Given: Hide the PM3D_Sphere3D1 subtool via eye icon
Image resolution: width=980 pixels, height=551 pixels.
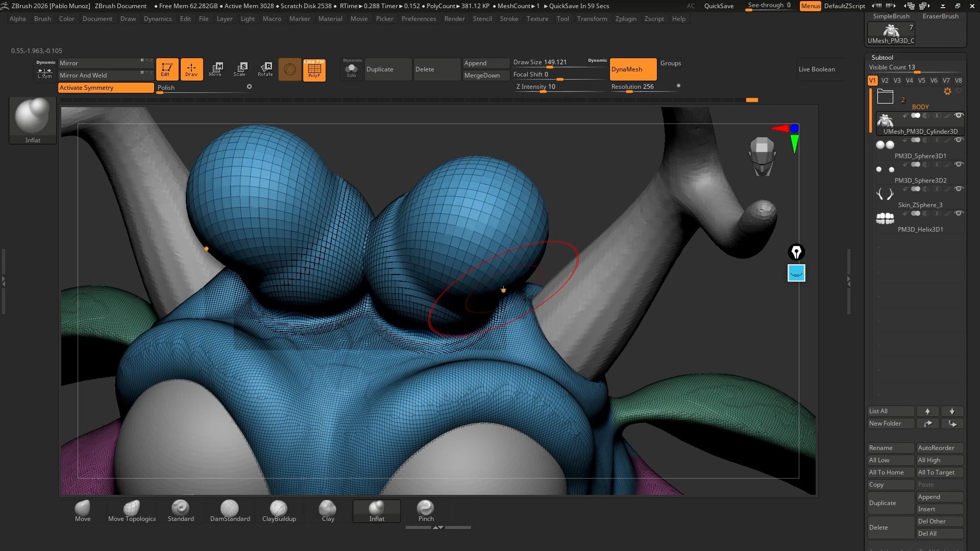Looking at the screenshot, I should click(x=959, y=140).
